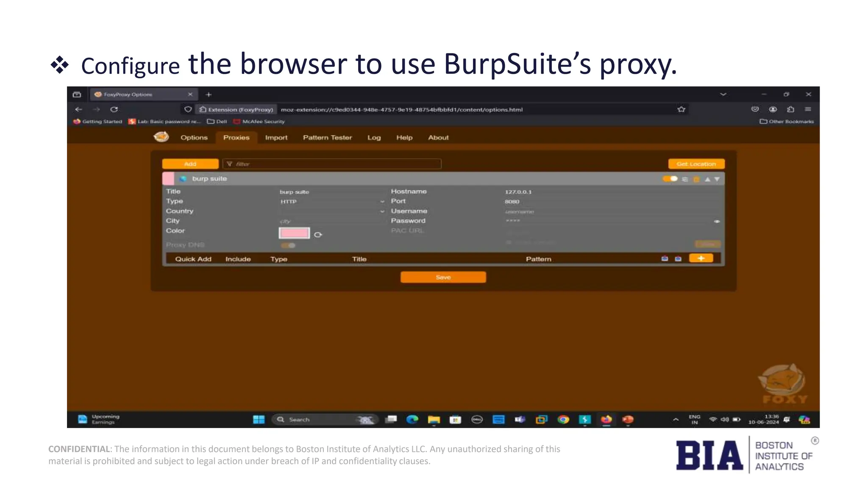Viewport: 868px width, 488px height.
Task: Click the Save button
Action: tap(443, 277)
